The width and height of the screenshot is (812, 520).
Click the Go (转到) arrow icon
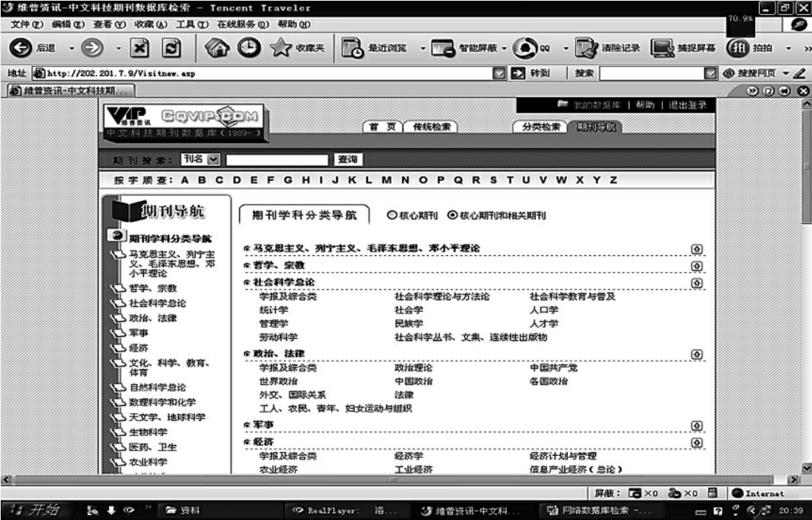point(517,74)
